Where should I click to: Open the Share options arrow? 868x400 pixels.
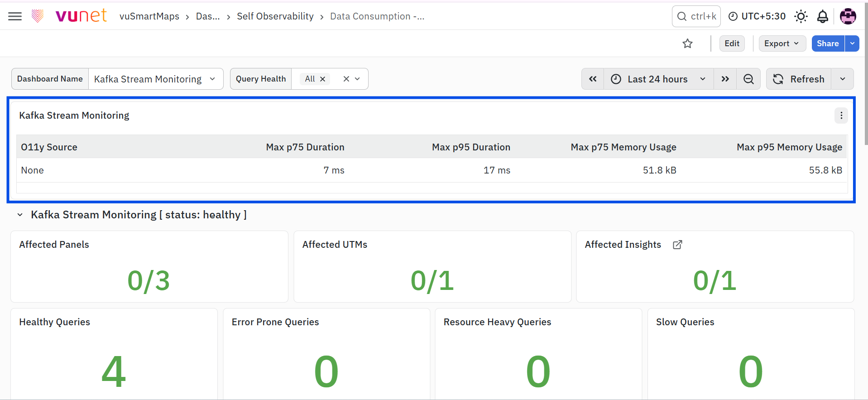(852, 43)
